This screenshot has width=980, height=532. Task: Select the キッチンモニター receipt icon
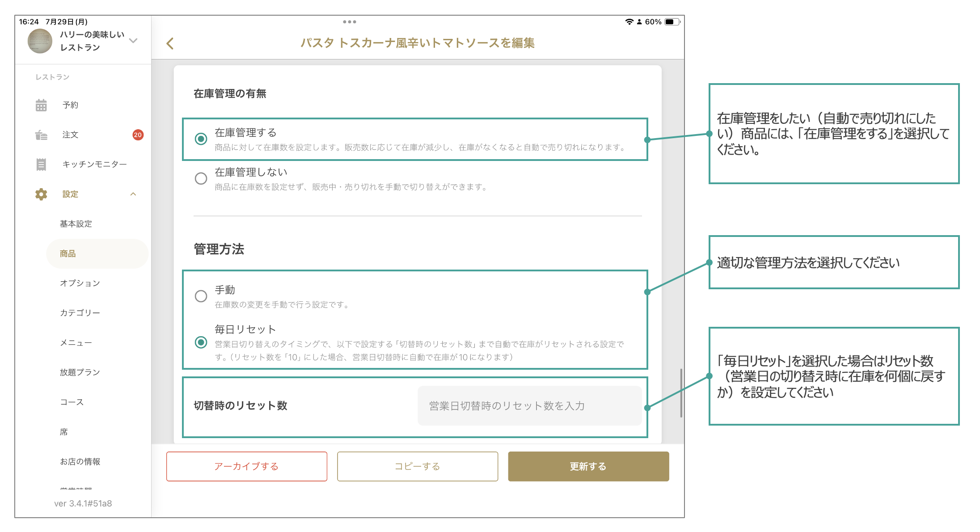tap(41, 164)
